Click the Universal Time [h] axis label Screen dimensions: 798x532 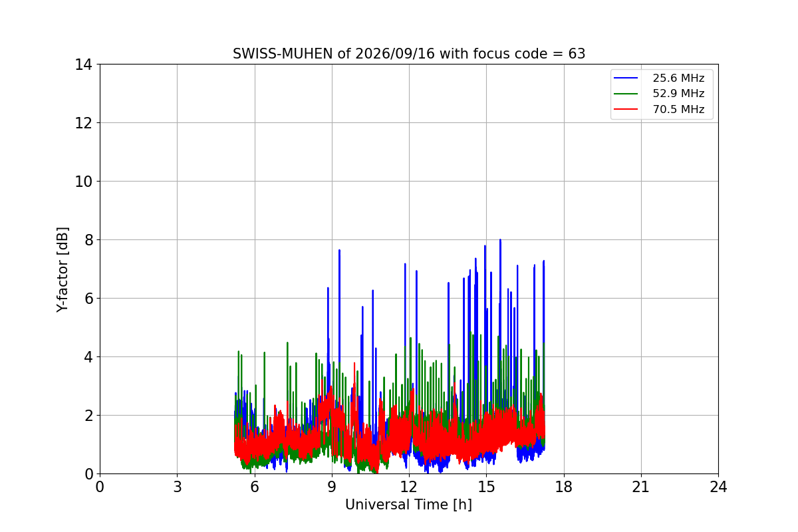coord(408,505)
